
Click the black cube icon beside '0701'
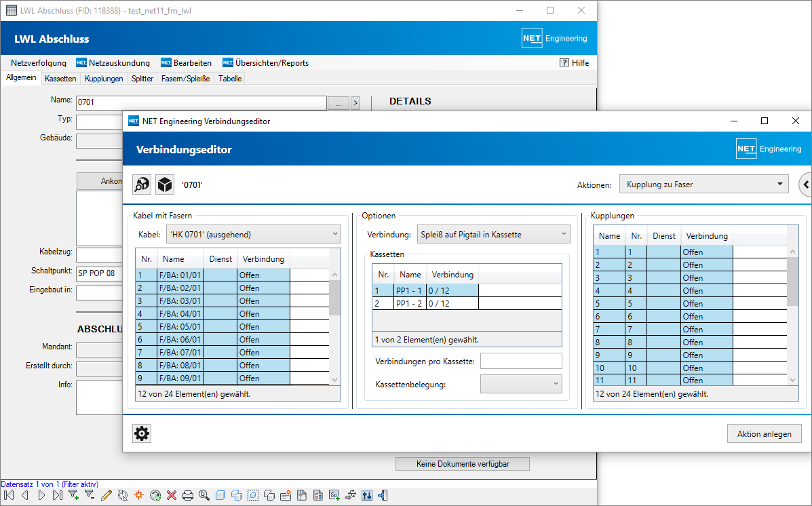pyautogui.click(x=165, y=184)
